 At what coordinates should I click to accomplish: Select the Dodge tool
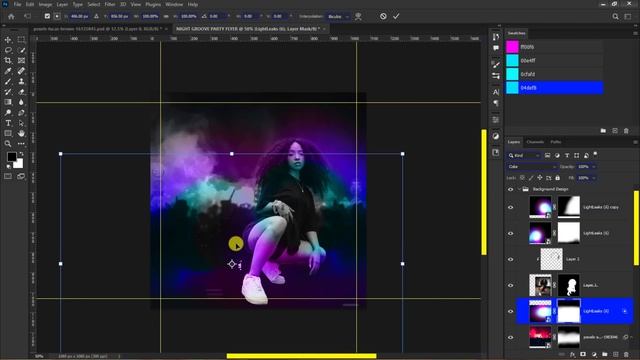(8, 113)
